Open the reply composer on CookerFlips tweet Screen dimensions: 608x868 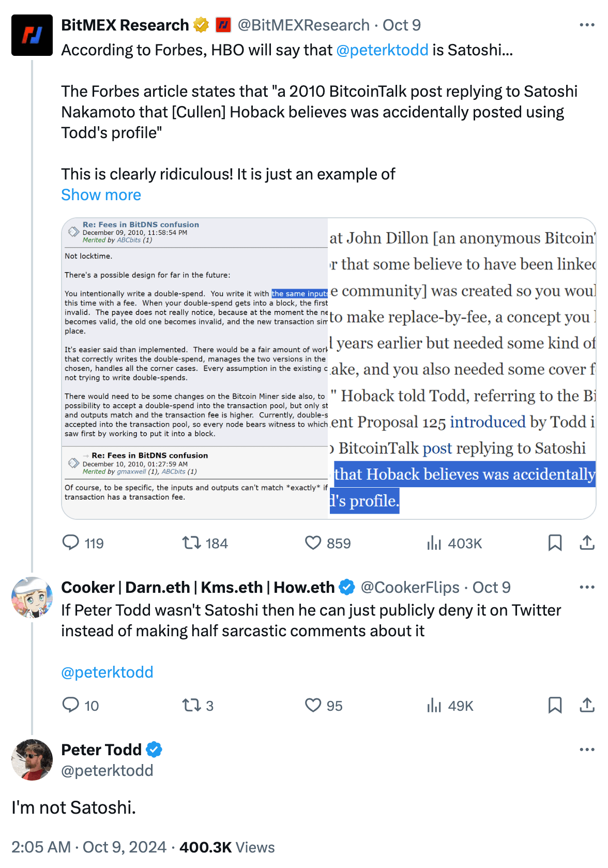click(72, 705)
